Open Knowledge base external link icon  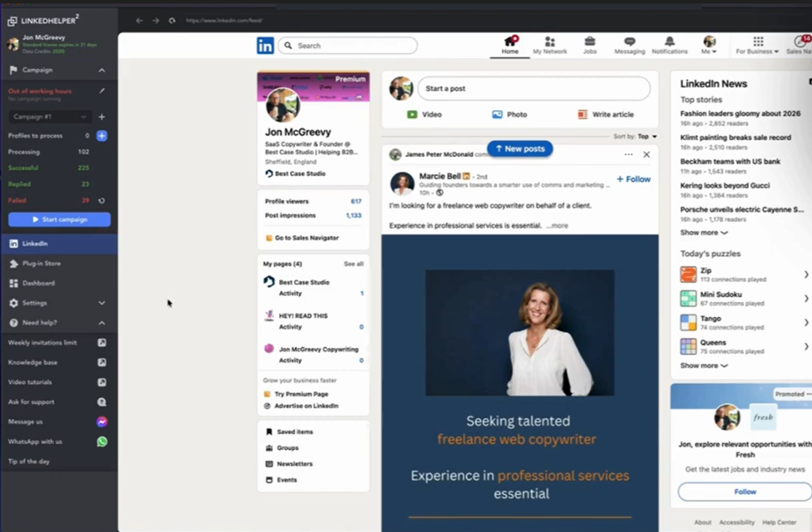[102, 362]
